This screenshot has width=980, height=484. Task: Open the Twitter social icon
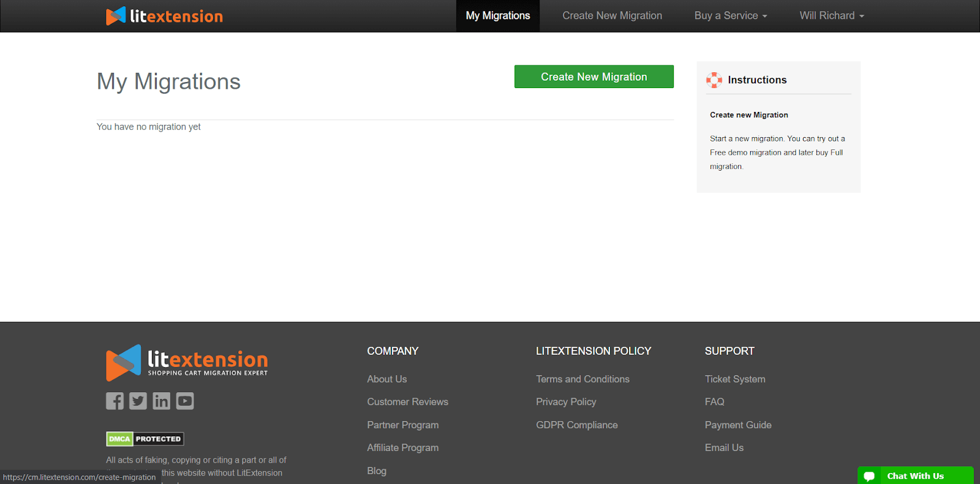[x=138, y=401]
